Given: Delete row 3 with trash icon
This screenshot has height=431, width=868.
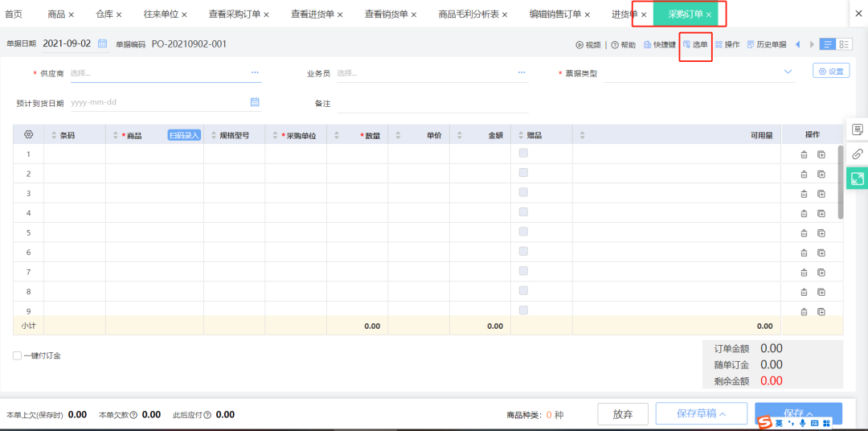Looking at the screenshot, I should [804, 194].
